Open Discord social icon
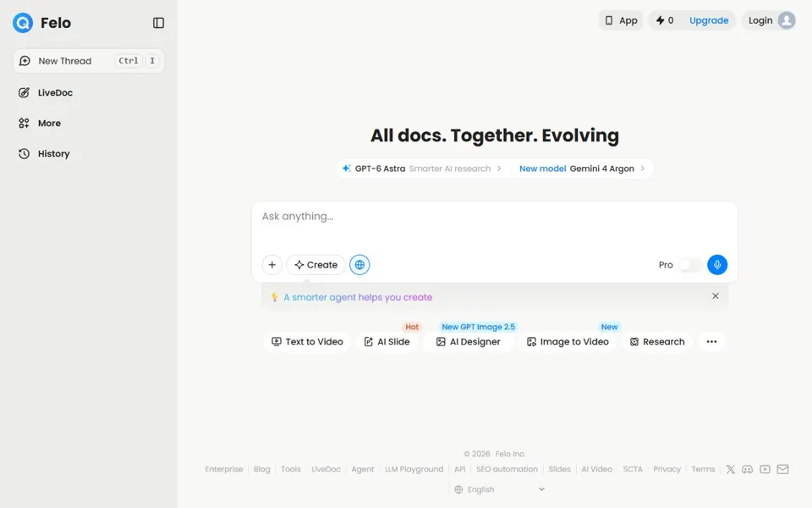Viewport: 812px width, 508px height. tap(747, 469)
